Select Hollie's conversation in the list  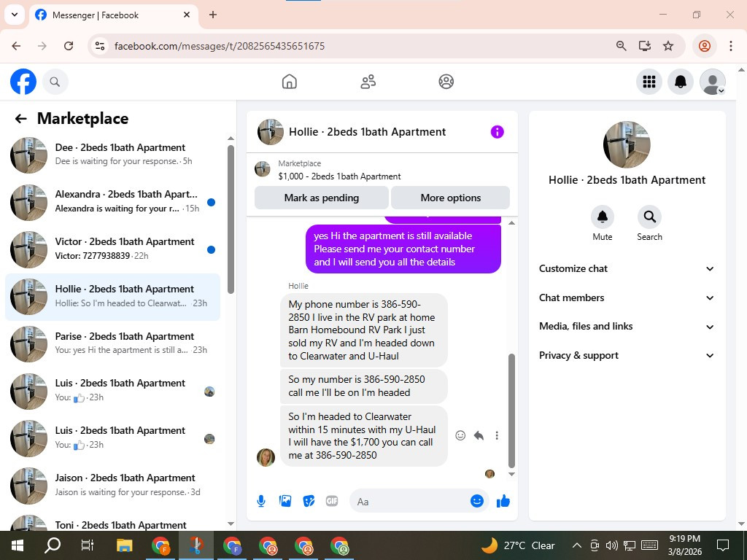(113, 297)
